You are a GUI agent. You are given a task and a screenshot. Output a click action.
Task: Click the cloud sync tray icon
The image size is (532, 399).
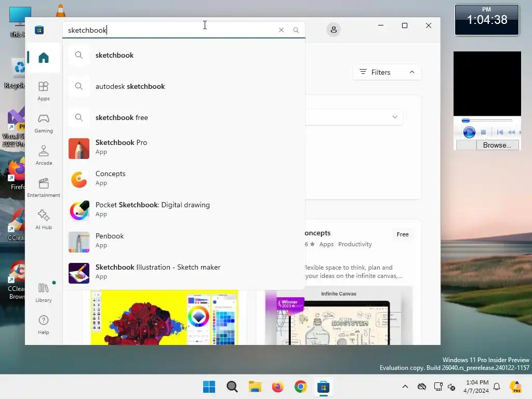click(422, 387)
